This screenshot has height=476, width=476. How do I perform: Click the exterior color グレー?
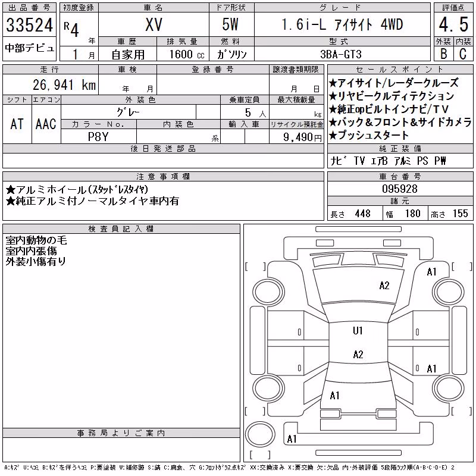(128, 112)
